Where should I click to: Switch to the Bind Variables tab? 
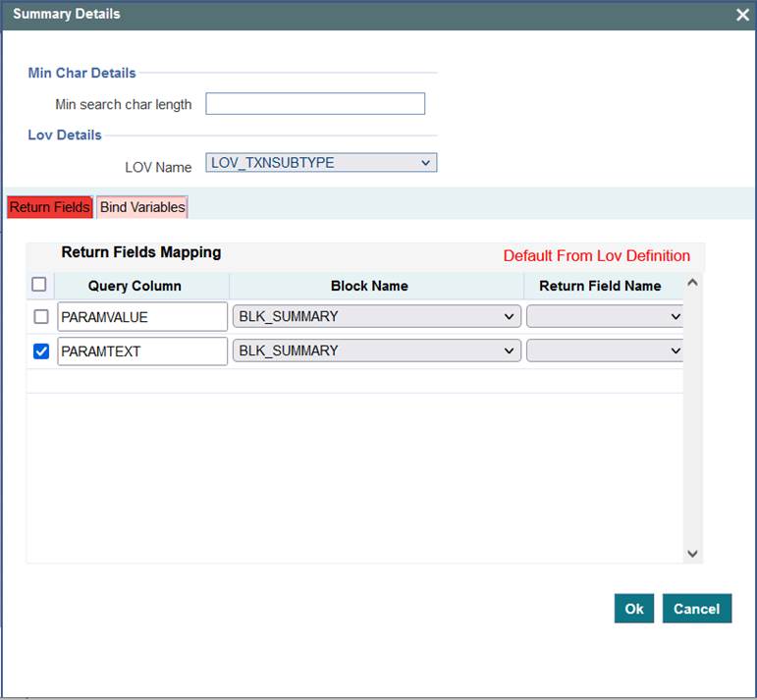[x=142, y=207]
